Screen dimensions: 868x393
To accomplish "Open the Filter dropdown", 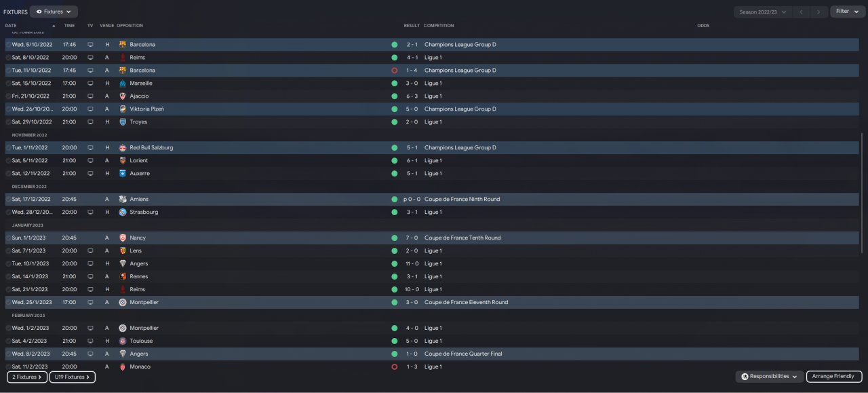I will click(x=847, y=12).
